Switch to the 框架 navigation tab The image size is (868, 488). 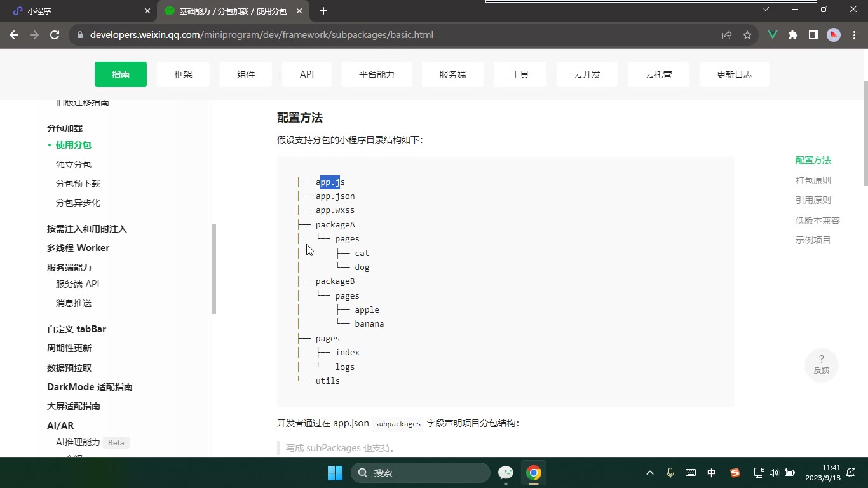pos(183,74)
